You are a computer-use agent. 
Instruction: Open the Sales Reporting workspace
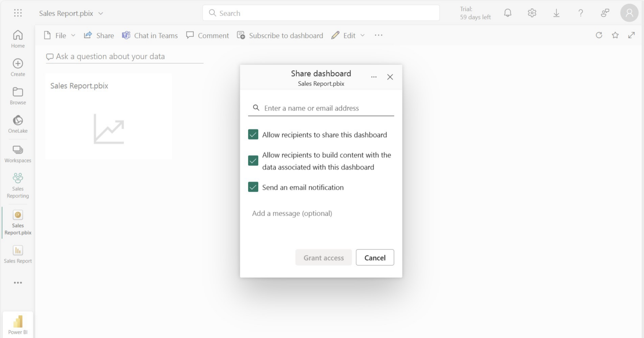point(17,184)
